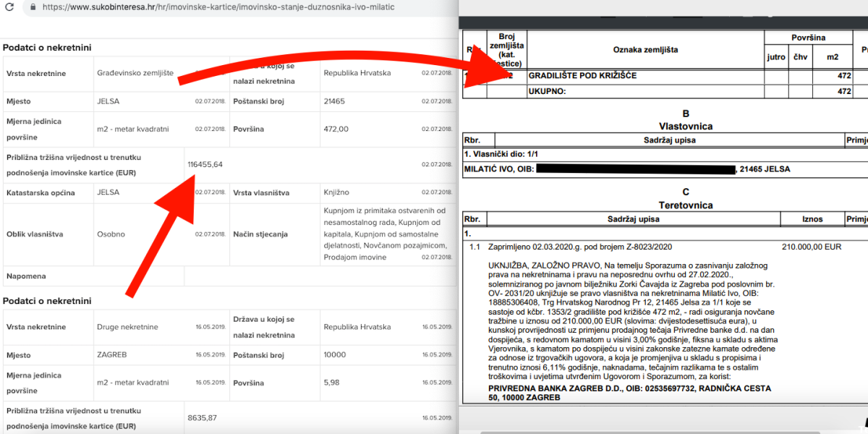Click the 210.000,00 EUR amount
Screen dimensions: 868x434
click(x=812, y=247)
